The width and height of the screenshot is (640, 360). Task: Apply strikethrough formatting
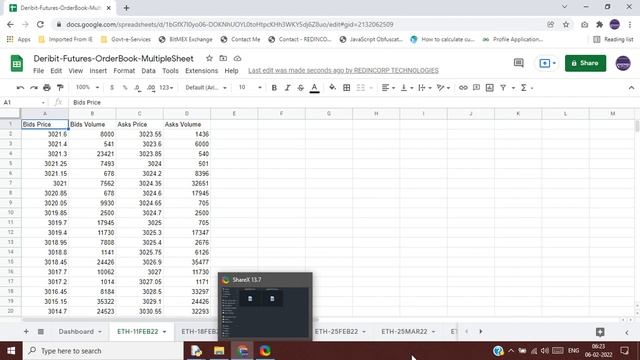pyautogui.click(x=301, y=88)
